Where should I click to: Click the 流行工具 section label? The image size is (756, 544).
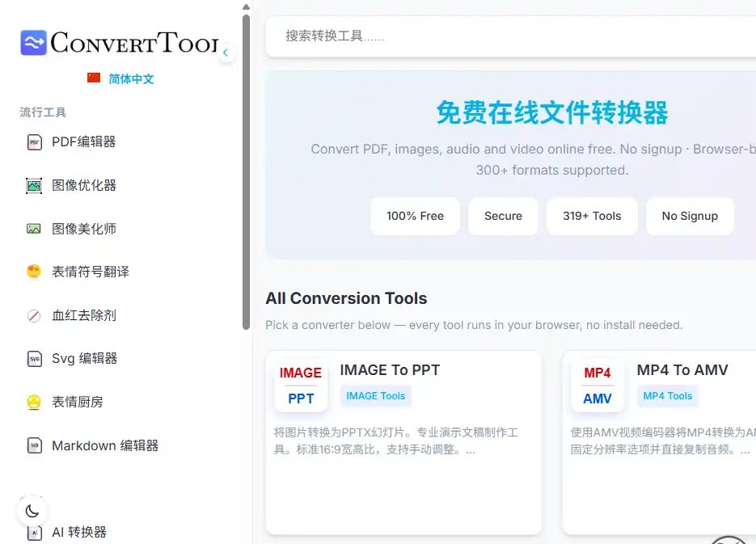click(43, 112)
